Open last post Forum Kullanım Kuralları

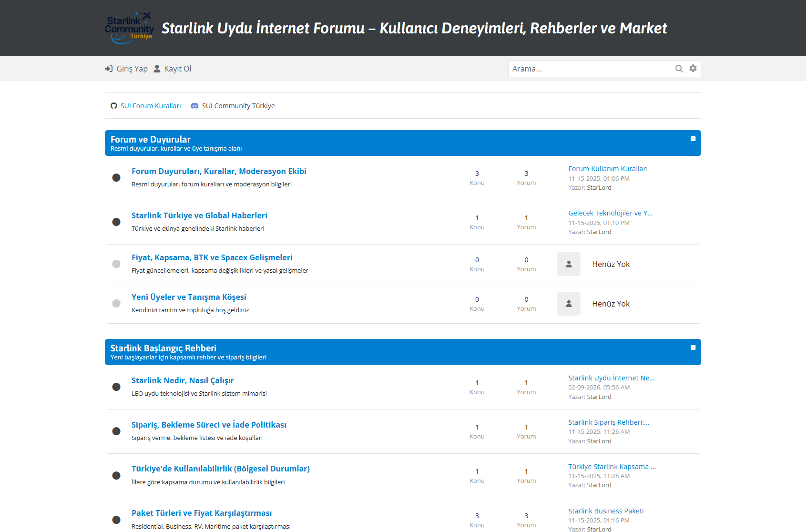click(x=608, y=169)
